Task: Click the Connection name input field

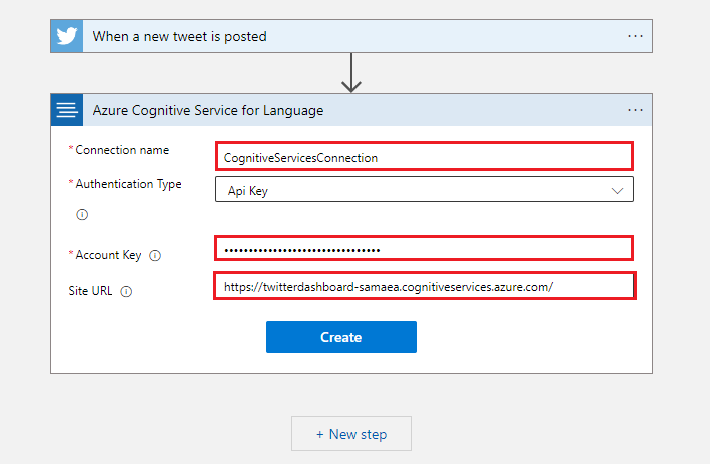Action: pos(424,157)
